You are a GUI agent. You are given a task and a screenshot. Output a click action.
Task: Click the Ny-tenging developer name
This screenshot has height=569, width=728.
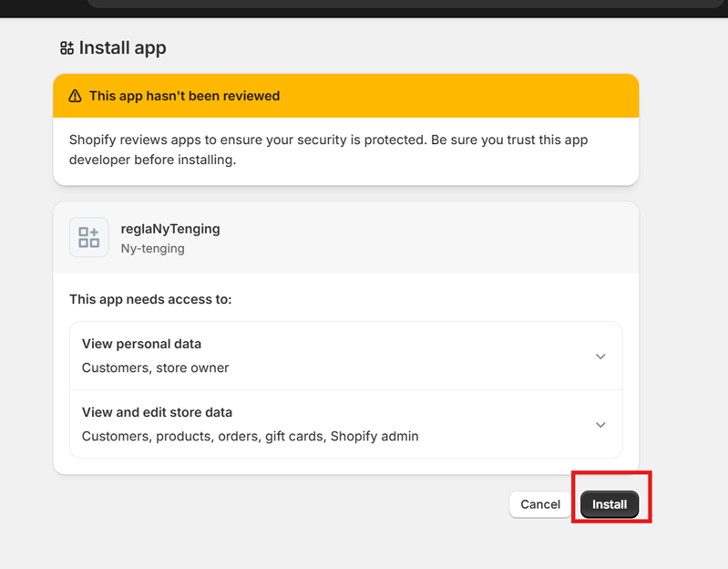coord(152,248)
